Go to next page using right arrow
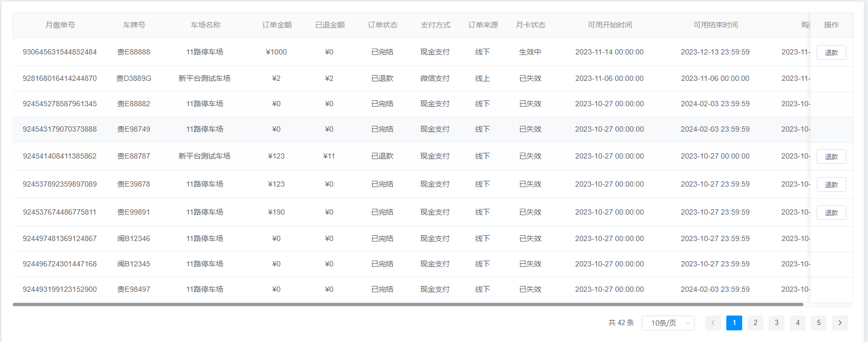This screenshot has width=868, height=342. tap(839, 323)
